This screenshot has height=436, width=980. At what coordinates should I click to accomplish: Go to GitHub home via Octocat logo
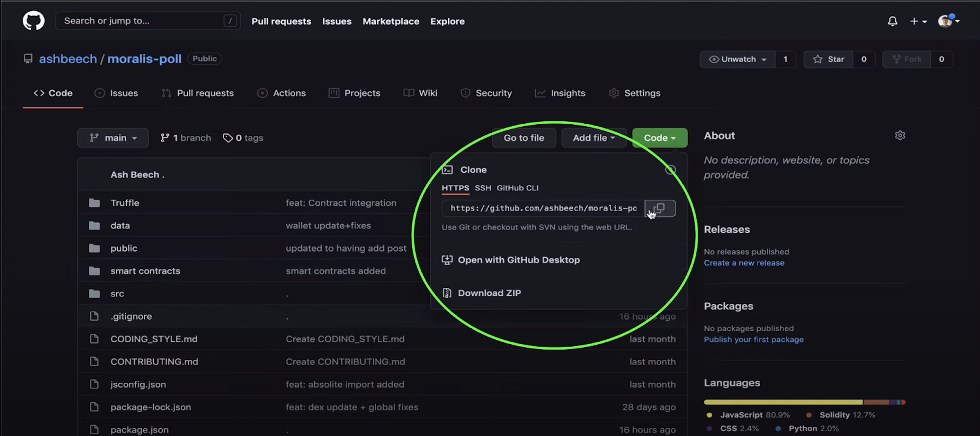34,21
